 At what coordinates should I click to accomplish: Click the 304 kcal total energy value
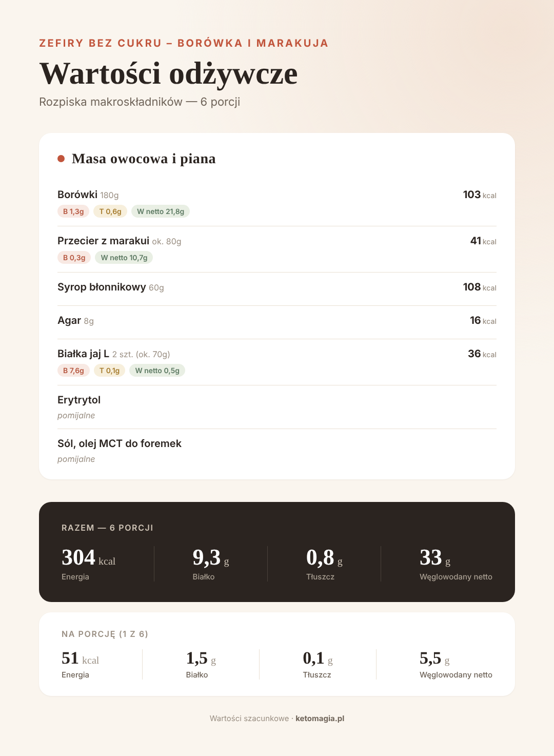tap(88, 558)
